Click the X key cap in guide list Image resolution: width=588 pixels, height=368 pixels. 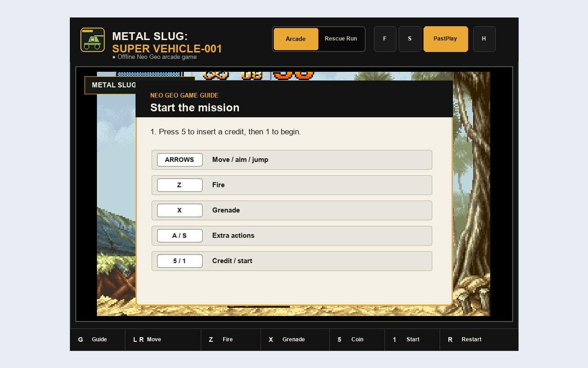click(x=180, y=210)
